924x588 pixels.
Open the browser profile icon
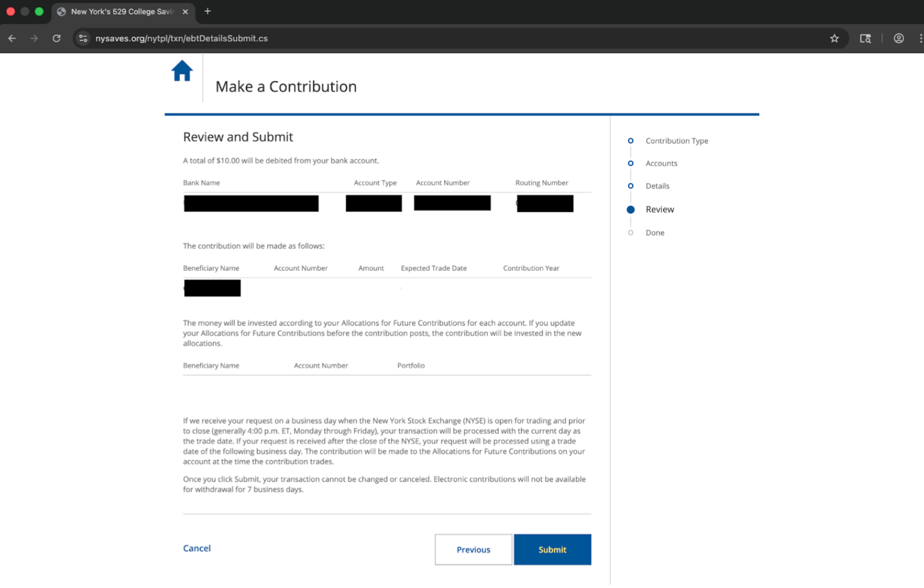tap(898, 38)
